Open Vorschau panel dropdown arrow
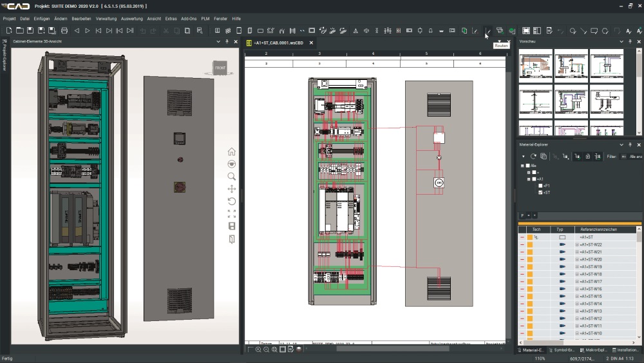The width and height of the screenshot is (644, 363). (621, 41)
